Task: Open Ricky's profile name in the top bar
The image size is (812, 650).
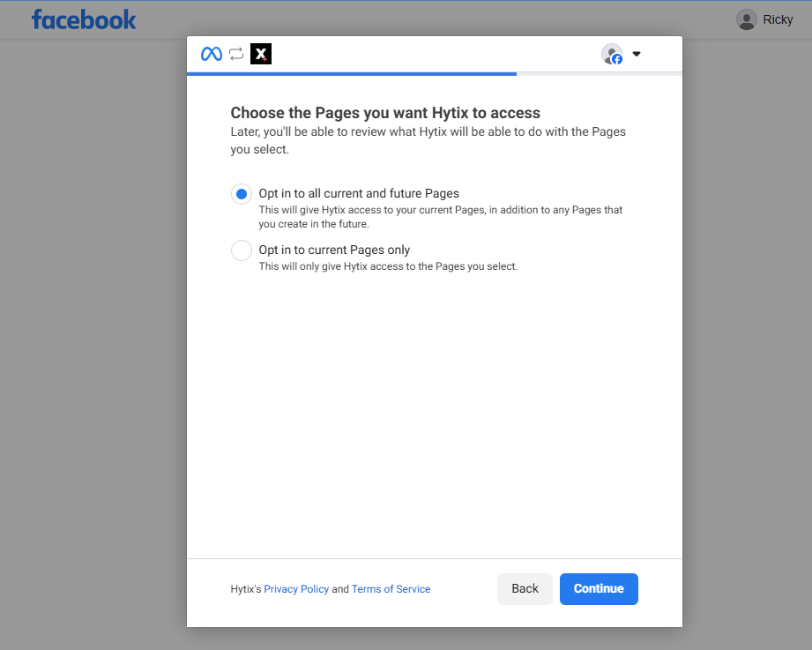Action: pyautogui.click(x=778, y=19)
